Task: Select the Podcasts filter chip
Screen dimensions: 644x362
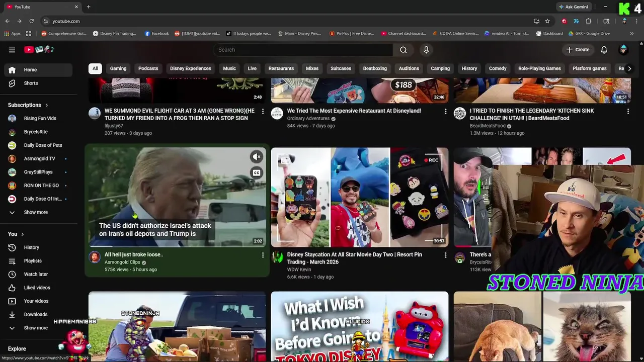Action: pos(148,68)
